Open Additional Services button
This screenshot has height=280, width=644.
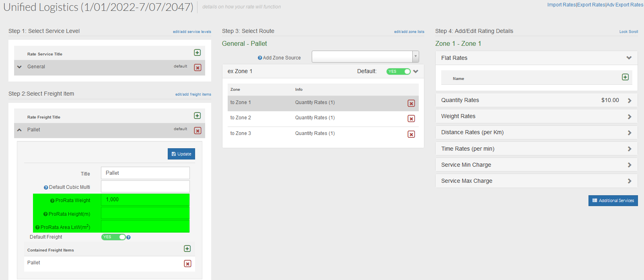pyautogui.click(x=613, y=200)
